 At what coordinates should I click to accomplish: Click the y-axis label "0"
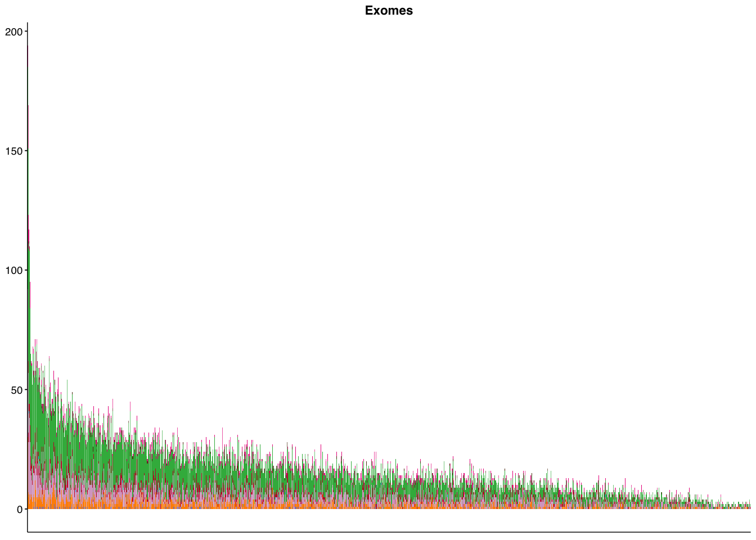(19, 509)
